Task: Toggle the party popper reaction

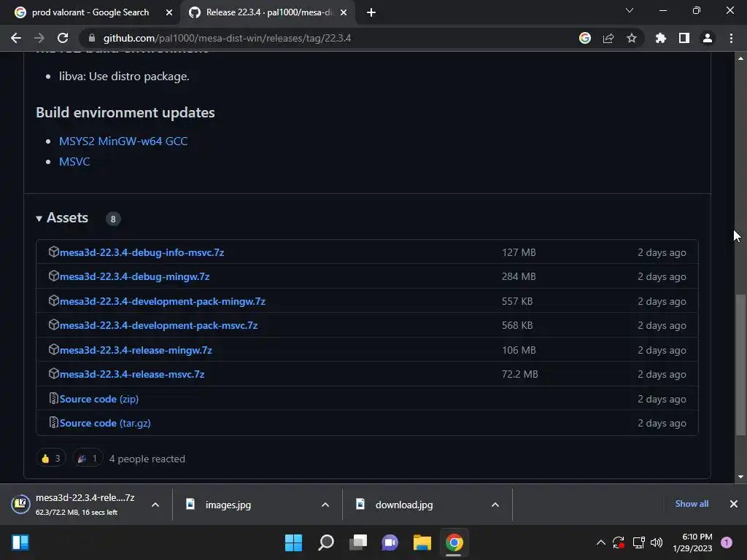Action: [x=88, y=459]
